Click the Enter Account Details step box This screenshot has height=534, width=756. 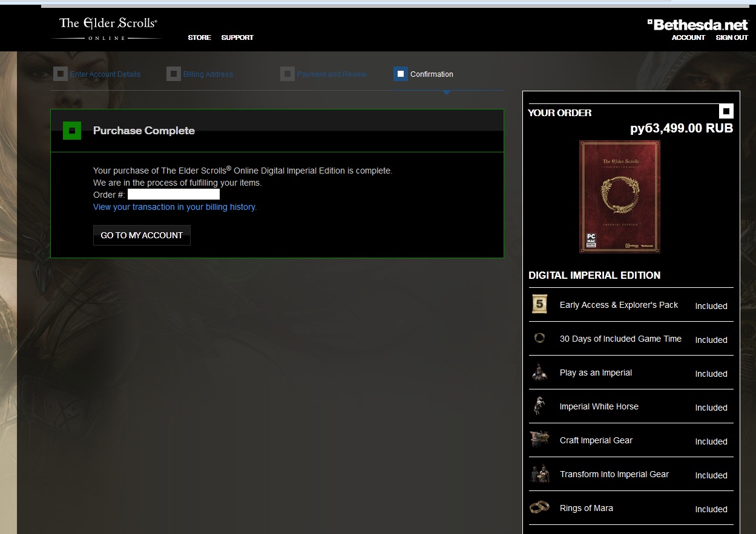[x=61, y=74]
